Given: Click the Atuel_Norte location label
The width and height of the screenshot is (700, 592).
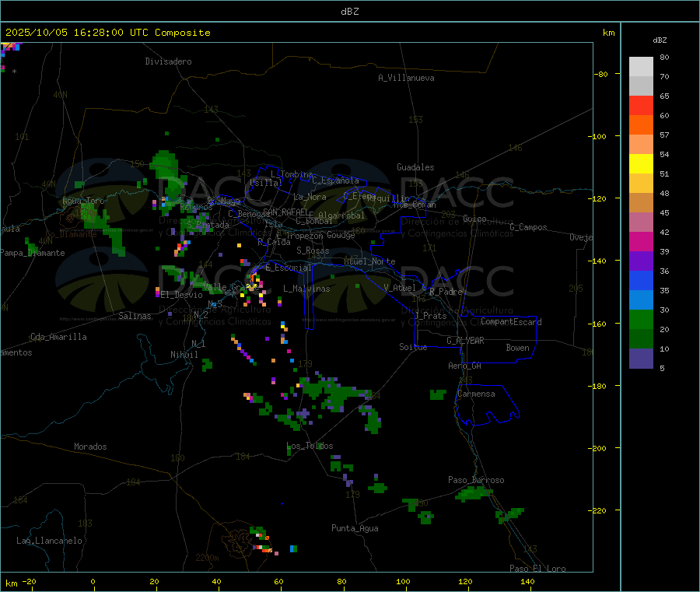Looking at the screenshot, I should pyautogui.click(x=369, y=261).
